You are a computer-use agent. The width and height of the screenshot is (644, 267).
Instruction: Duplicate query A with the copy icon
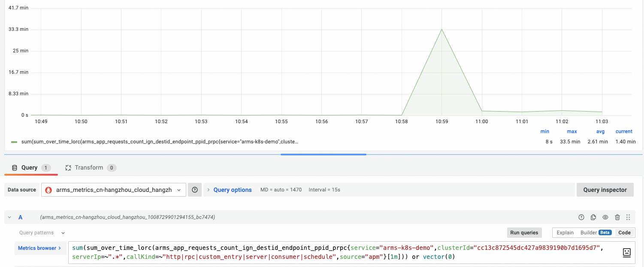(x=593, y=217)
